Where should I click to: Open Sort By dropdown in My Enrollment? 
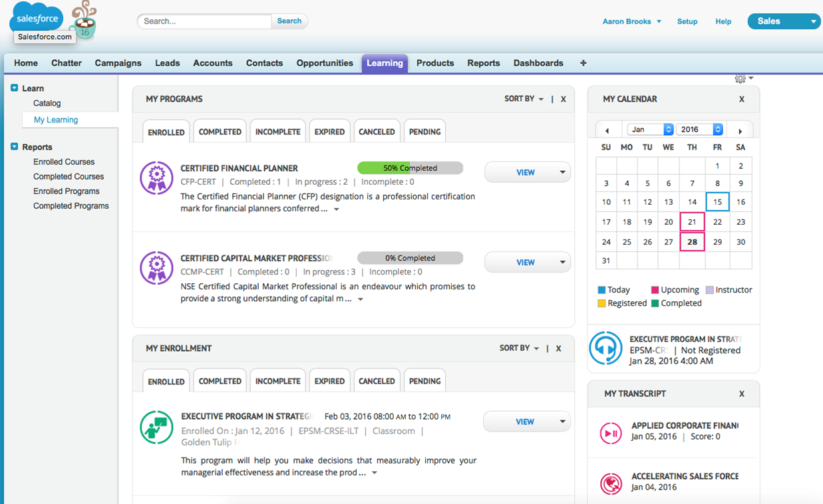519,348
